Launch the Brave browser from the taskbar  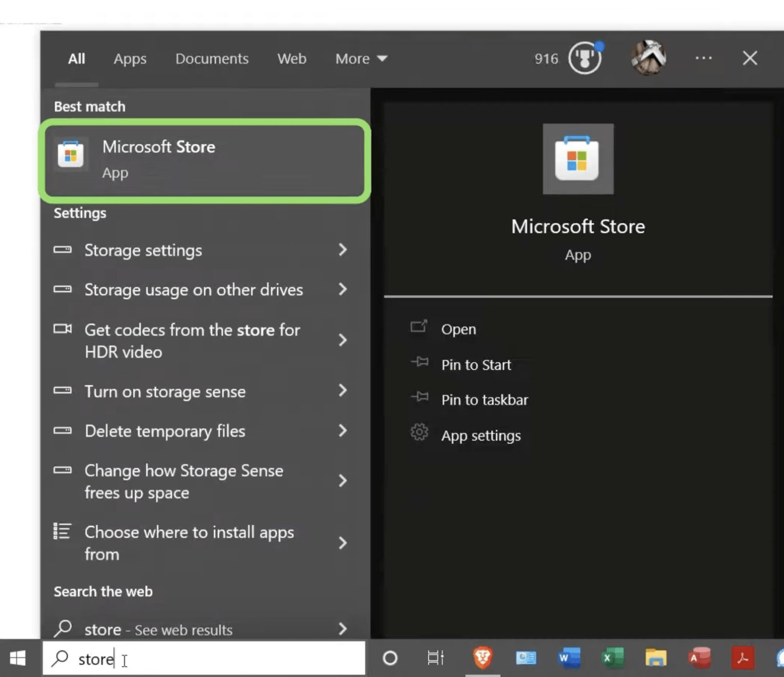pyautogui.click(x=482, y=658)
